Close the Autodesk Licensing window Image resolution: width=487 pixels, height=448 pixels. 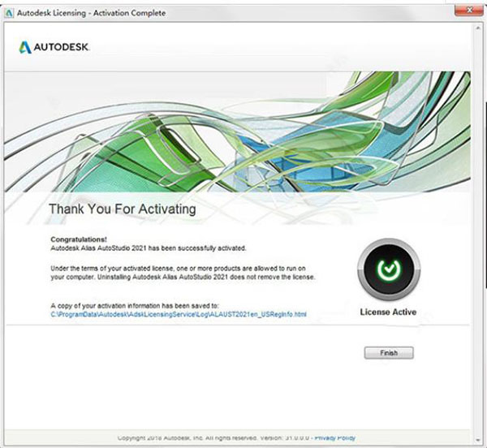point(468,11)
